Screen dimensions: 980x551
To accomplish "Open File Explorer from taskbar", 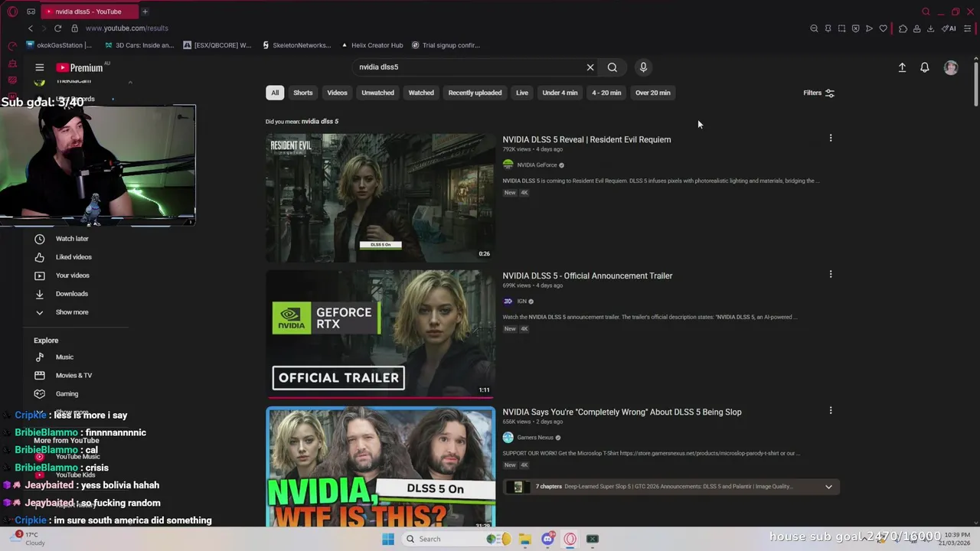I will pyautogui.click(x=525, y=539).
